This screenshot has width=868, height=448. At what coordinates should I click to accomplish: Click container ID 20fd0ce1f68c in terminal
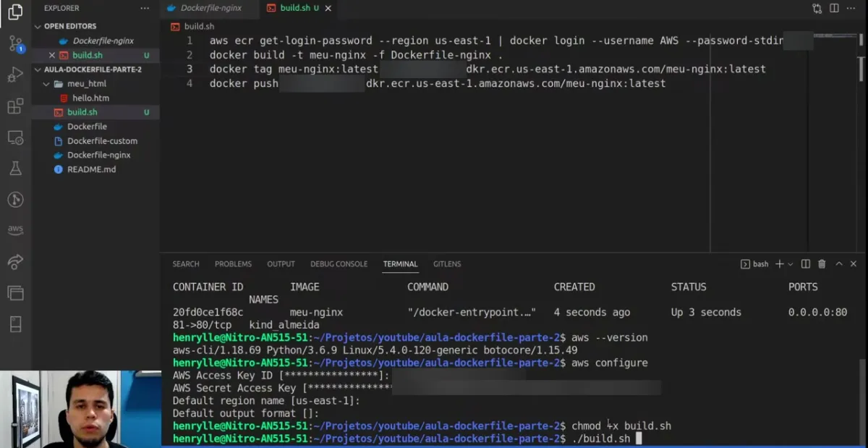click(208, 312)
